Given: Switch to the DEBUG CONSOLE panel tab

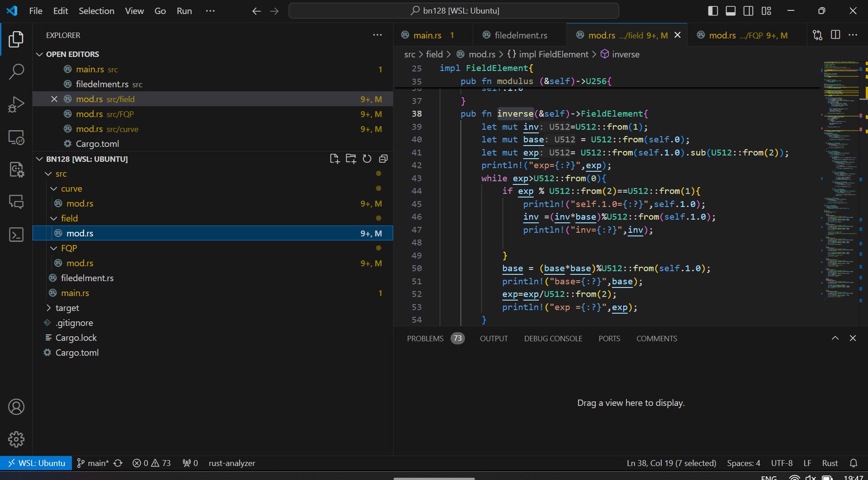Looking at the screenshot, I should (553, 339).
